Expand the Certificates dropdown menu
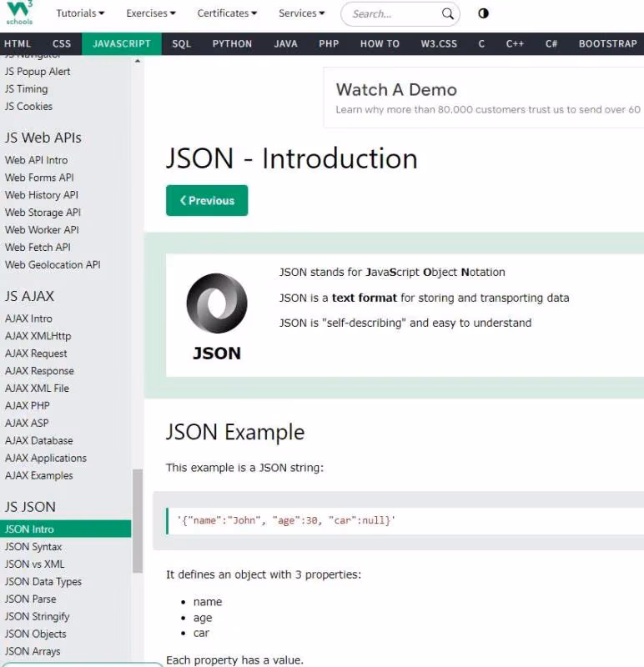 pyautogui.click(x=227, y=13)
